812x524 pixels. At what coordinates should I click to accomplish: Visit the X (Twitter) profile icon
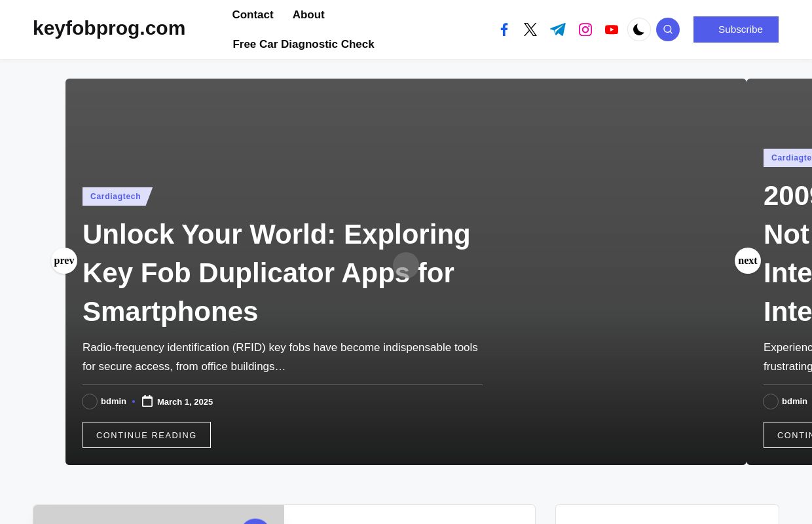(x=530, y=29)
